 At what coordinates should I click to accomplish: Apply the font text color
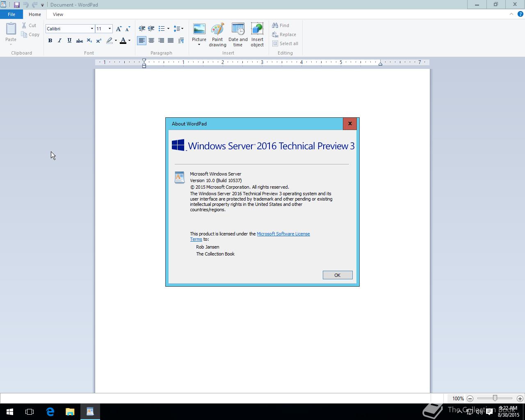point(123,41)
